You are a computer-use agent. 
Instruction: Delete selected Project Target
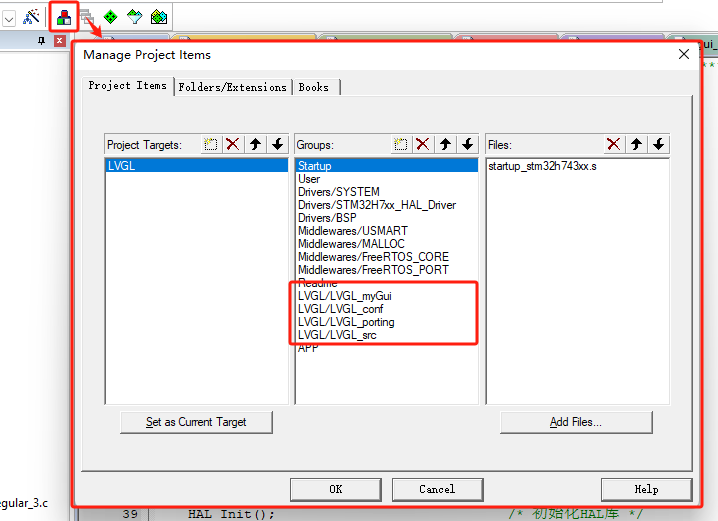233,145
